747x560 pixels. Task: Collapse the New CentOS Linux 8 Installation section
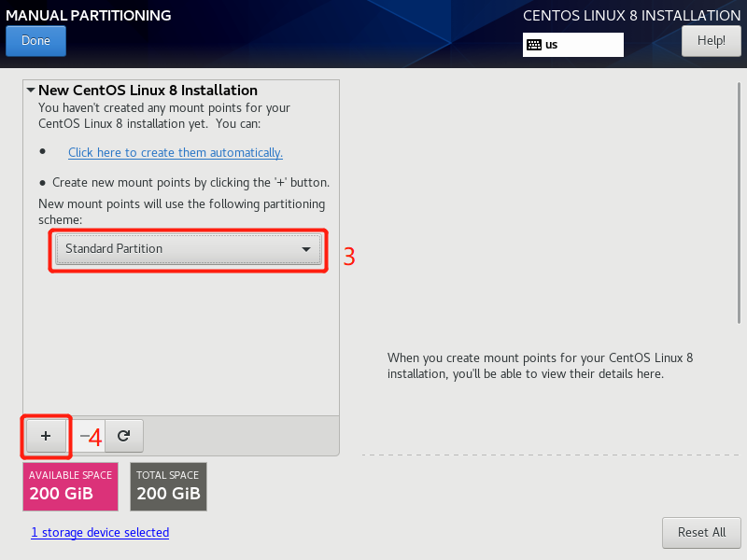click(x=31, y=90)
